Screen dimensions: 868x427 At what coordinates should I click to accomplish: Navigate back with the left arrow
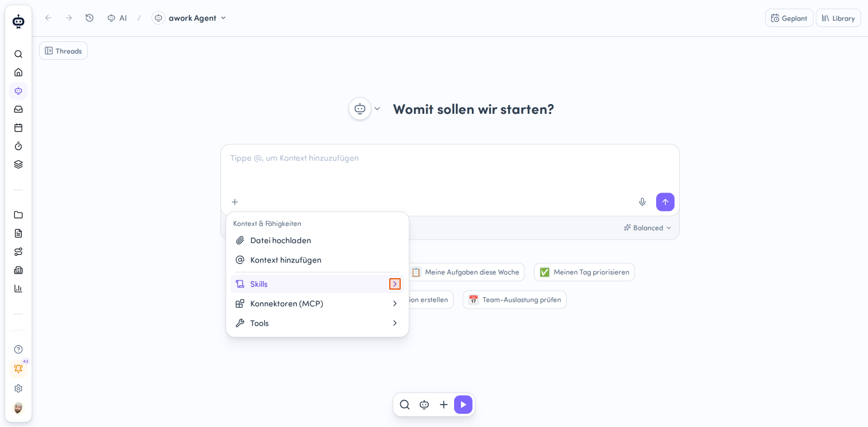(48, 18)
